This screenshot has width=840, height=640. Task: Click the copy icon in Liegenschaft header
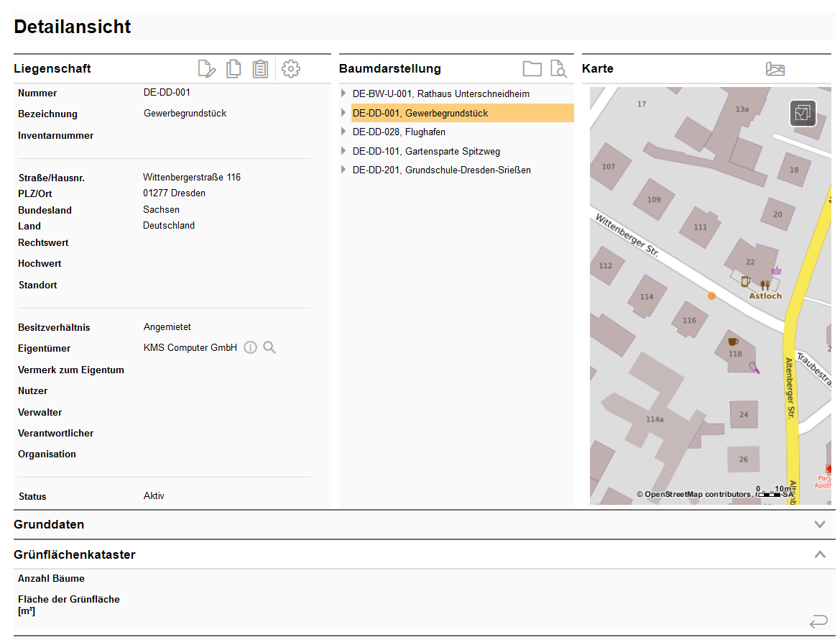234,69
